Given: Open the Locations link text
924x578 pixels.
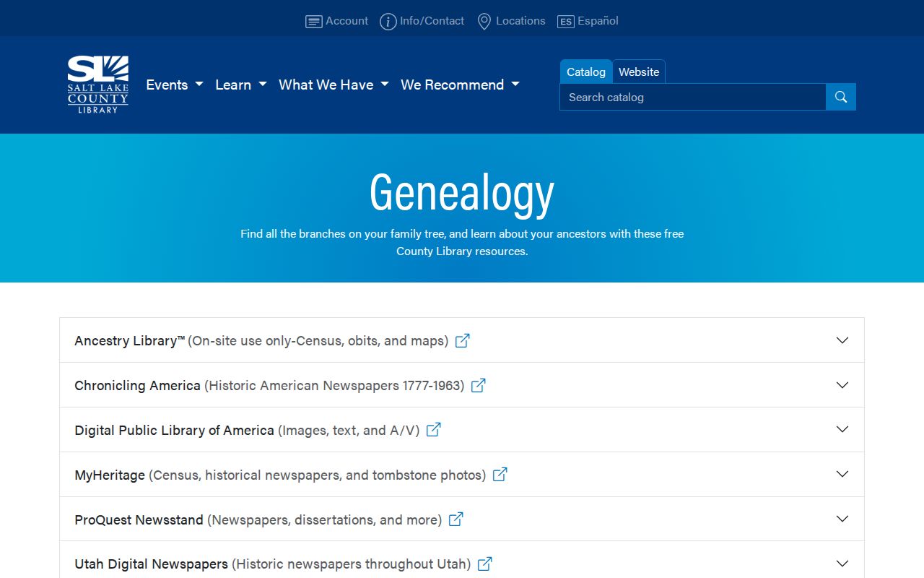Looking at the screenshot, I should (x=520, y=21).
